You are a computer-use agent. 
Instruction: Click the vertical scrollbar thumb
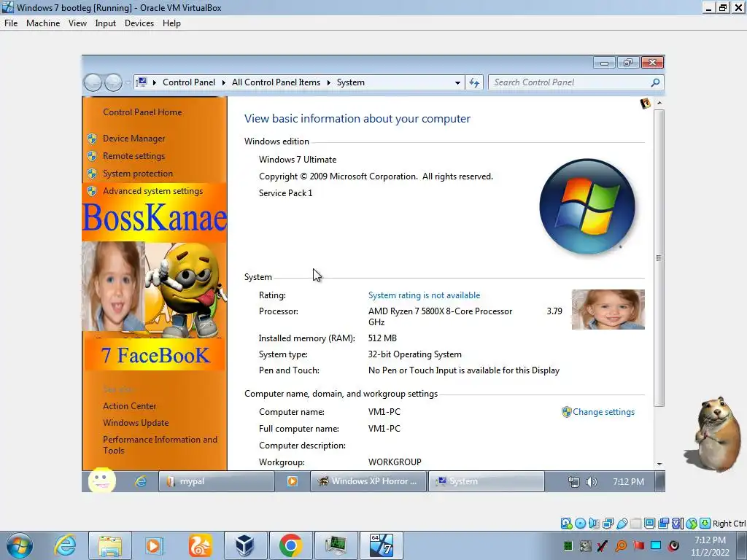tap(659, 257)
